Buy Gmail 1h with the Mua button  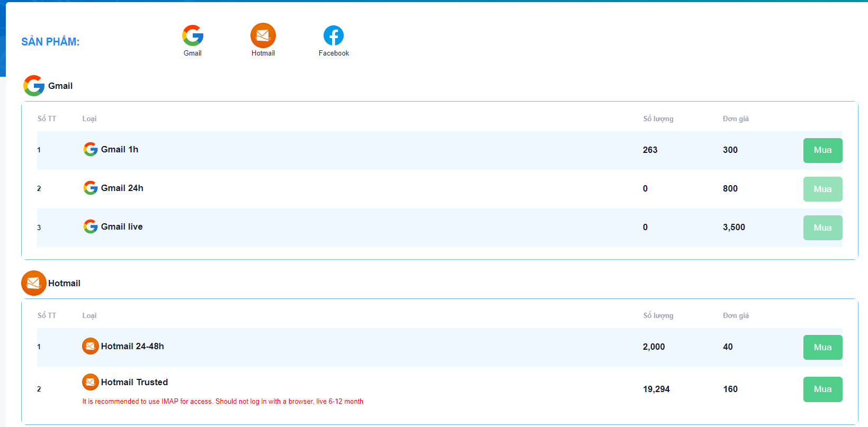click(823, 150)
